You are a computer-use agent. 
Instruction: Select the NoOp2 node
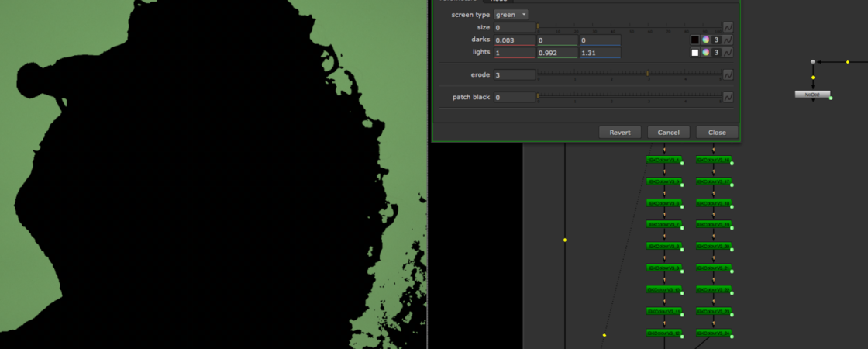813,95
